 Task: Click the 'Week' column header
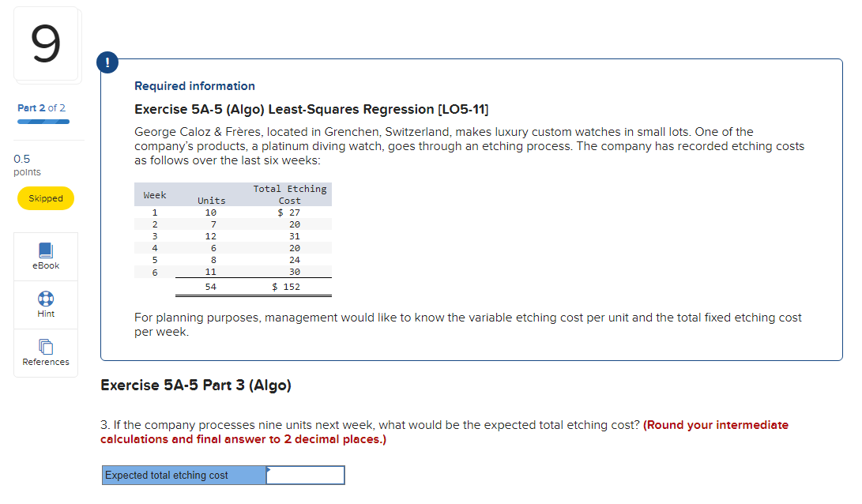point(155,195)
